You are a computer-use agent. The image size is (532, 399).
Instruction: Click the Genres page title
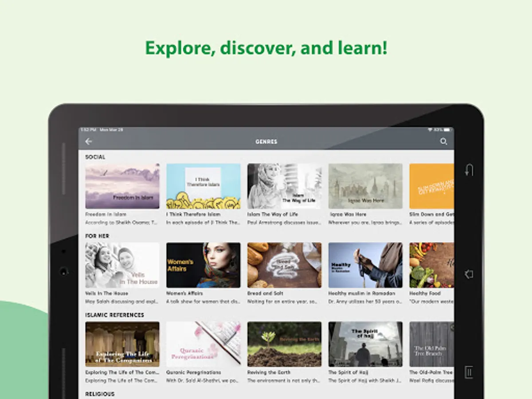pos(266,142)
